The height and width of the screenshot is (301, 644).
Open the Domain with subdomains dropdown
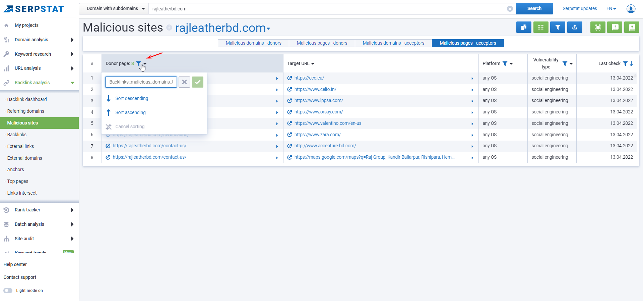(x=114, y=9)
